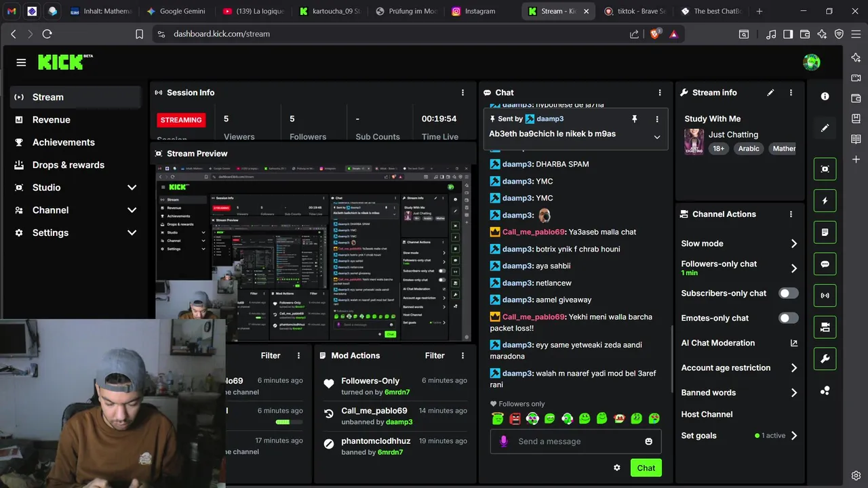Viewport: 868px width, 488px height.
Task: Click the 18+ stream tag
Action: click(718, 148)
